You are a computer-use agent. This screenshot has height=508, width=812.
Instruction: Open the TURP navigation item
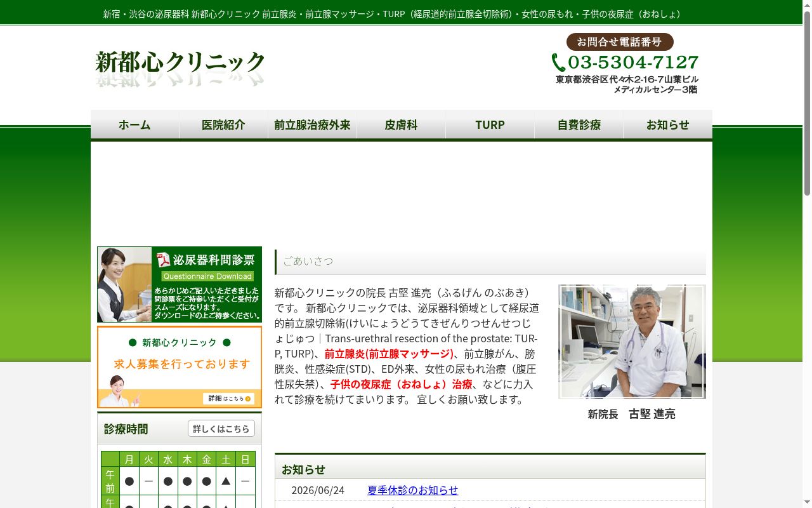coord(490,125)
